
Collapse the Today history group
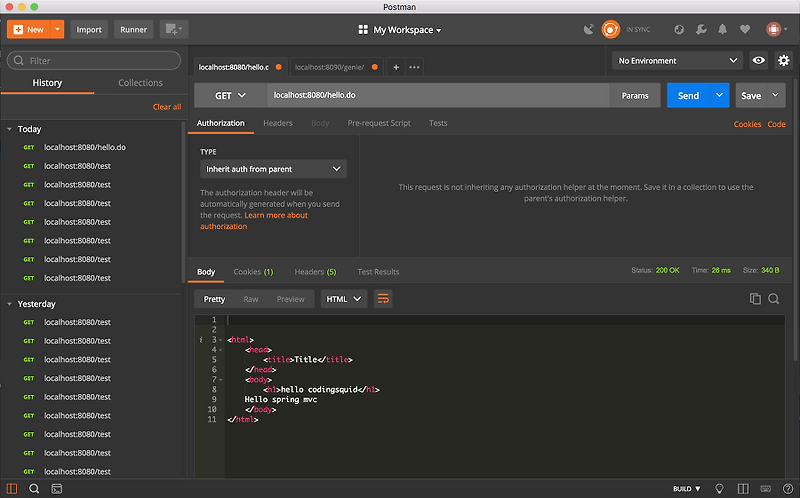click(x=9, y=129)
